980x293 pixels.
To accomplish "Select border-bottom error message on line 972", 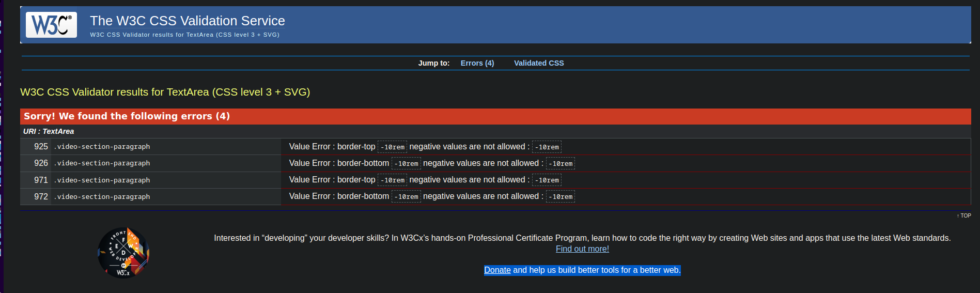I will pos(432,196).
